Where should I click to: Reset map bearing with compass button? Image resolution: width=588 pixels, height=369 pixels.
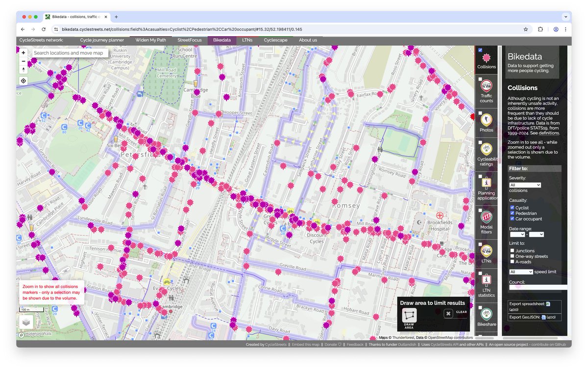pyautogui.click(x=24, y=69)
